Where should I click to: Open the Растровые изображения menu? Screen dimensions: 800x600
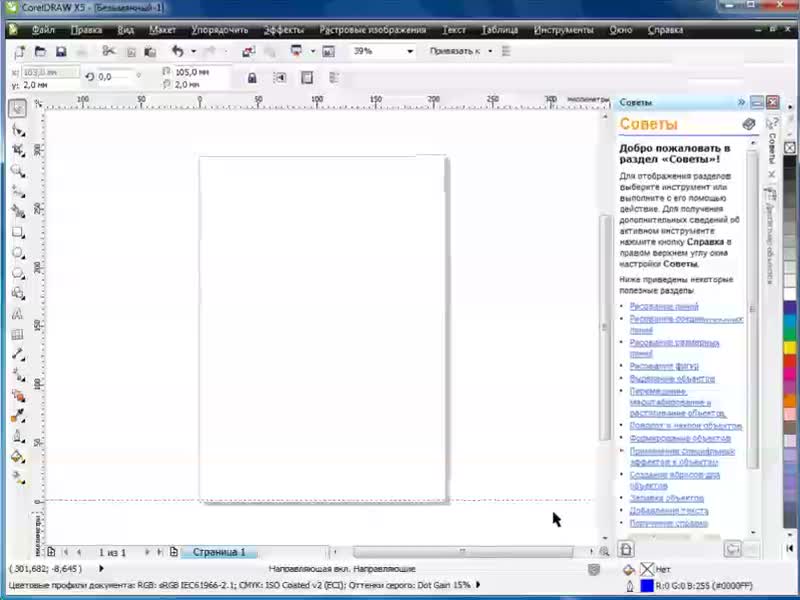pyautogui.click(x=372, y=30)
